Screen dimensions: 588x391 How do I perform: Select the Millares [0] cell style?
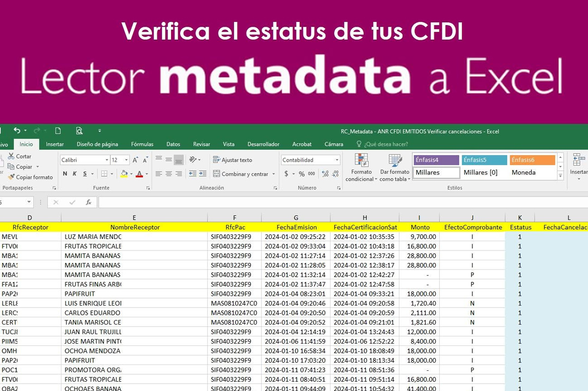point(485,173)
